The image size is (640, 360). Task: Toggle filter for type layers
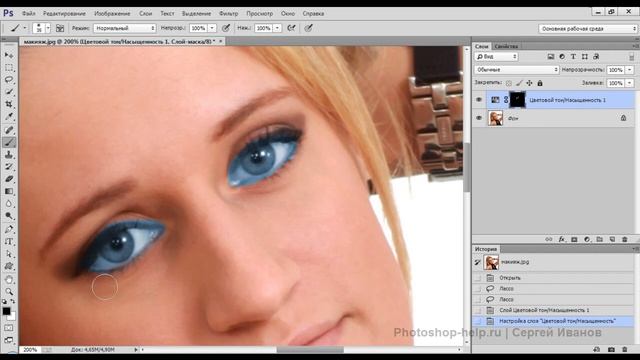(x=573, y=57)
